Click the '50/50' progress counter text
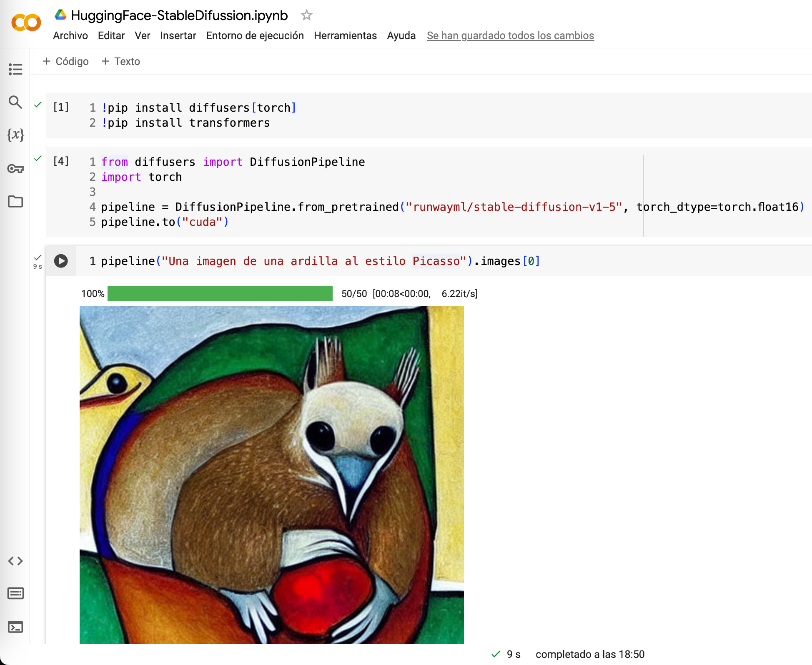Image resolution: width=812 pixels, height=665 pixels. click(354, 294)
